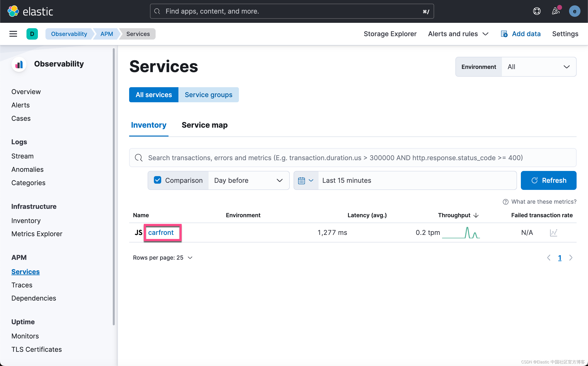Click the throughput sort arrow icon

(x=476, y=216)
